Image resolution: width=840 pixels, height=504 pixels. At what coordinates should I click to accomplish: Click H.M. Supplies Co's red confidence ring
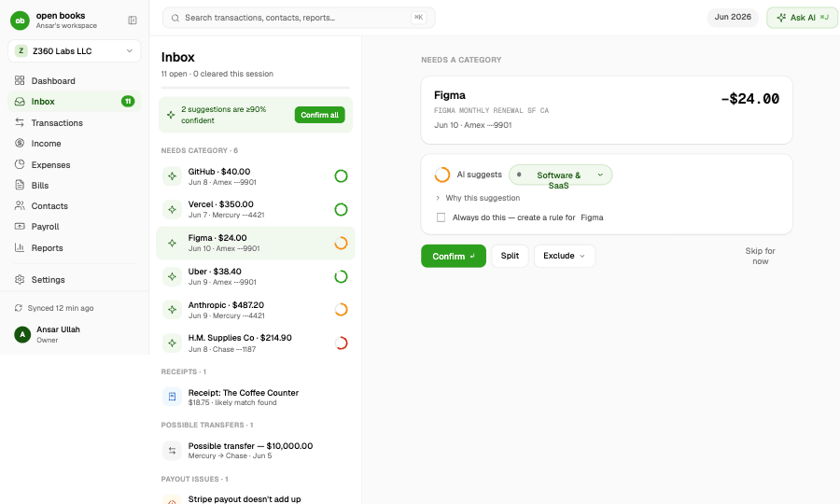(x=341, y=343)
